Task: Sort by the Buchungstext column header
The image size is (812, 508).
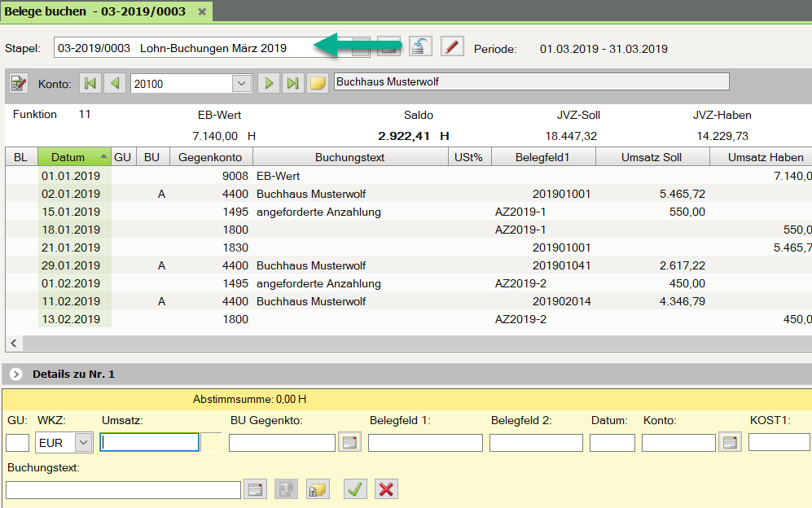Action: (x=350, y=157)
